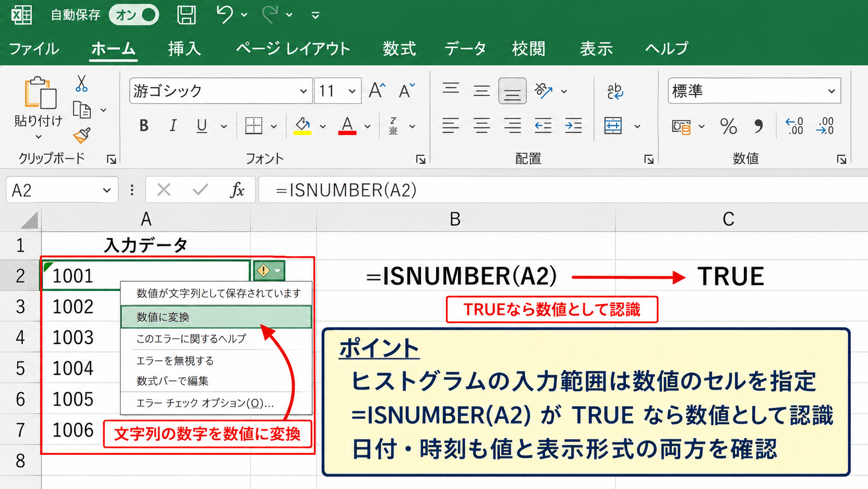Toggle bottom vertical alignment

click(x=512, y=91)
